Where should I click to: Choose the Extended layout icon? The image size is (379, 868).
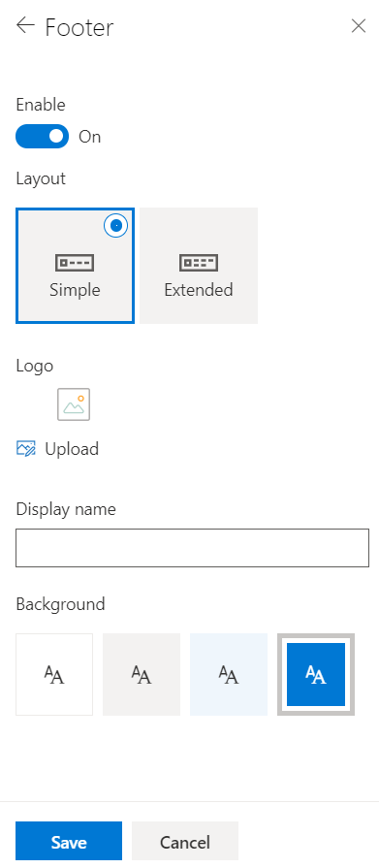coord(199,263)
